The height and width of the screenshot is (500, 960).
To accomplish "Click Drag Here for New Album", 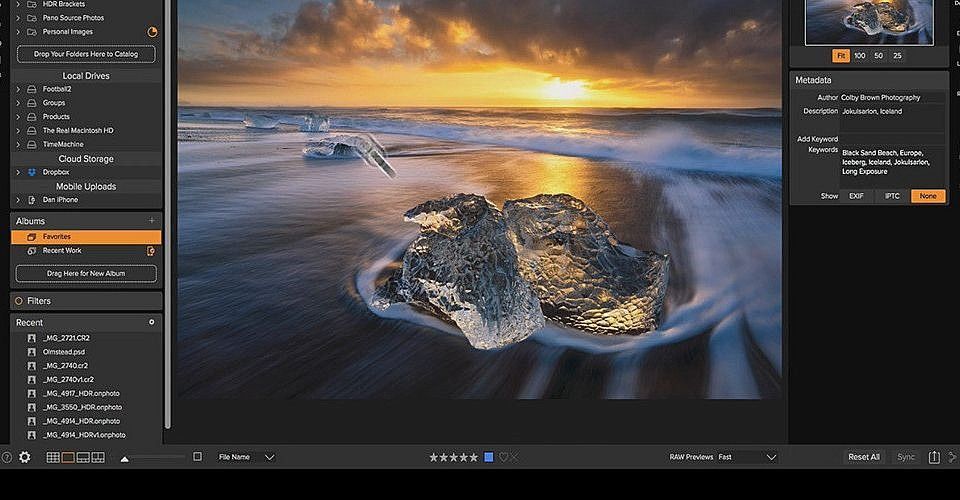I will point(86,274).
